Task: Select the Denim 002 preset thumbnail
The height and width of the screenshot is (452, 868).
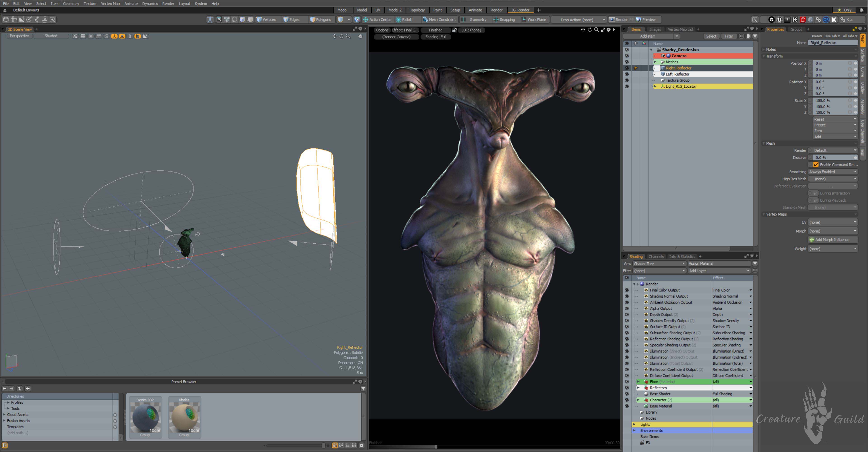Action: [x=145, y=417]
